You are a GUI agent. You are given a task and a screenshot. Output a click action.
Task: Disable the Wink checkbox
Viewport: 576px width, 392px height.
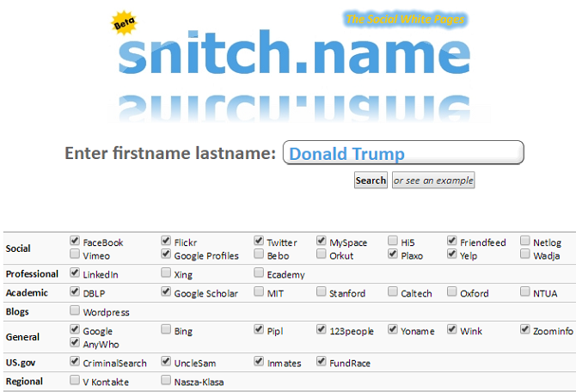[x=452, y=329]
